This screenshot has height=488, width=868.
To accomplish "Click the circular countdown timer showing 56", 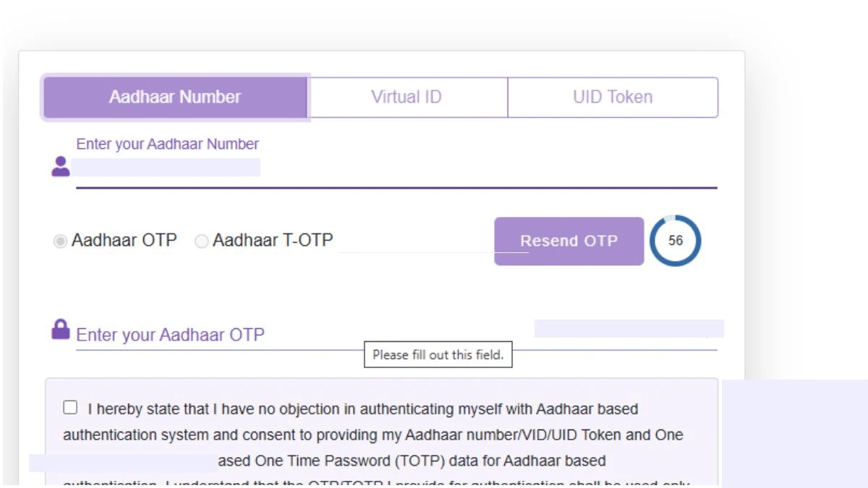I will point(675,241).
